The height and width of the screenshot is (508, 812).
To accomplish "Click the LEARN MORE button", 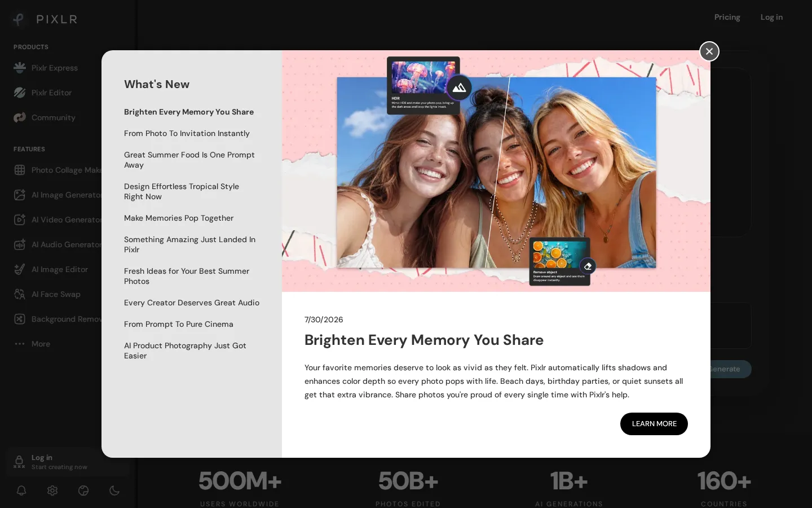I will tap(654, 424).
